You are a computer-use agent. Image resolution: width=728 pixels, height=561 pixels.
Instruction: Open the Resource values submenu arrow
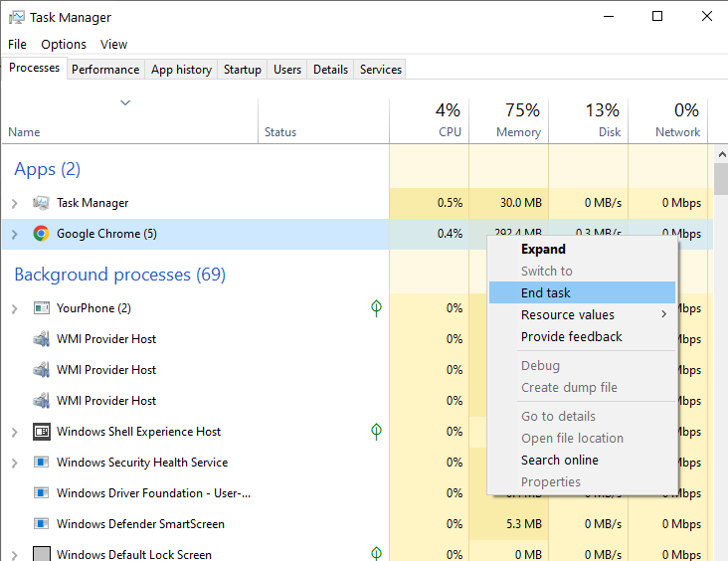664,314
